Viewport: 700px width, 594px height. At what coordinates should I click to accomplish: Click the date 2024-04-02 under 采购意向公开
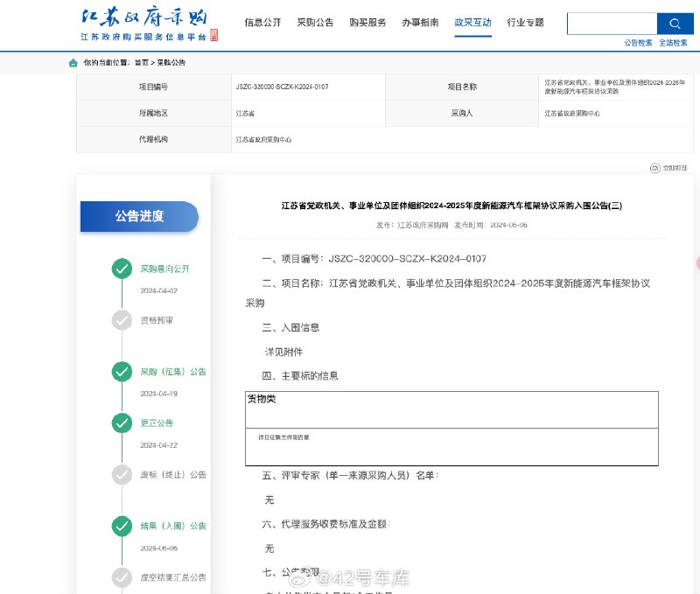point(159,291)
